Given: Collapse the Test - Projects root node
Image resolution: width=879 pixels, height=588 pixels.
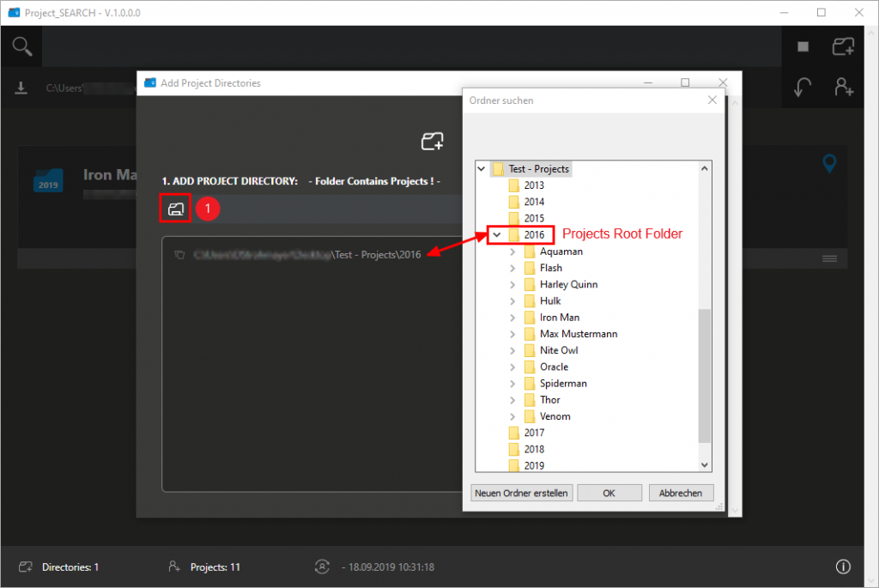Looking at the screenshot, I should [x=481, y=168].
